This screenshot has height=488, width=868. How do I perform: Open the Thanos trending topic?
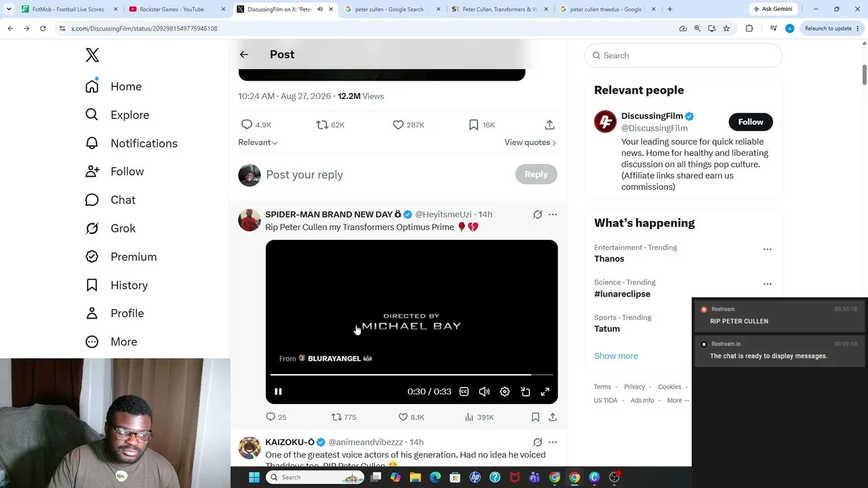pyautogui.click(x=609, y=259)
